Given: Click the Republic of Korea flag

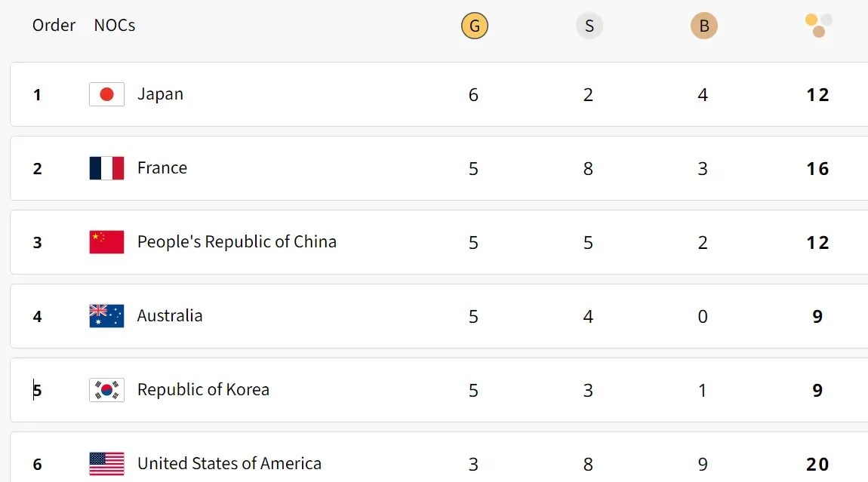Looking at the screenshot, I should click(106, 390).
